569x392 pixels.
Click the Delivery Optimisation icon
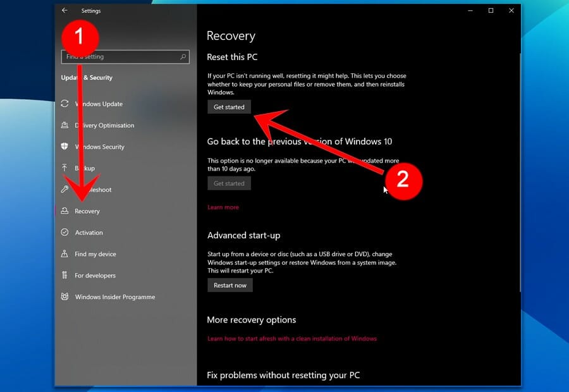click(x=64, y=125)
